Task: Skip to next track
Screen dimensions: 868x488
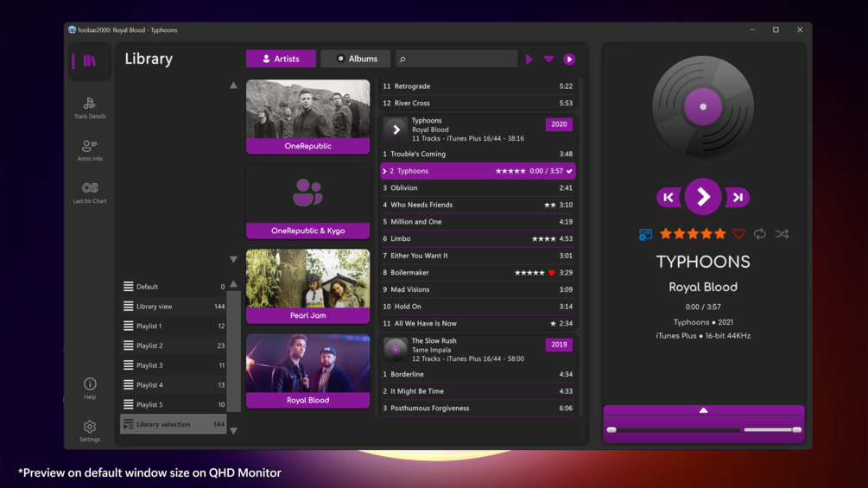Action: click(738, 197)
